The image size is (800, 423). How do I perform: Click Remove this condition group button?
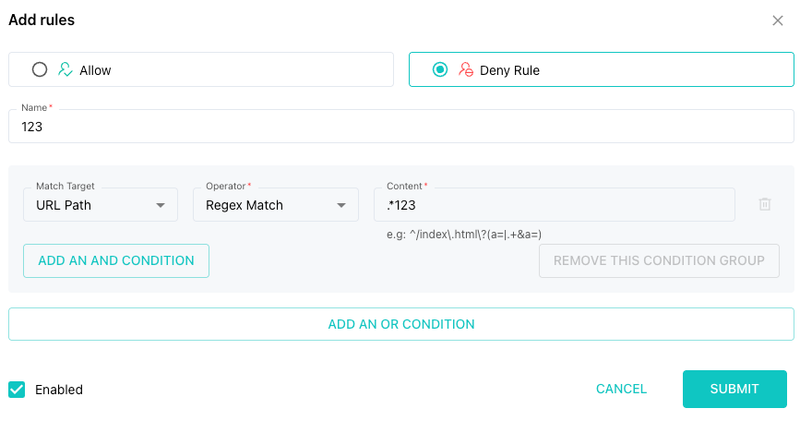(659, 261)
